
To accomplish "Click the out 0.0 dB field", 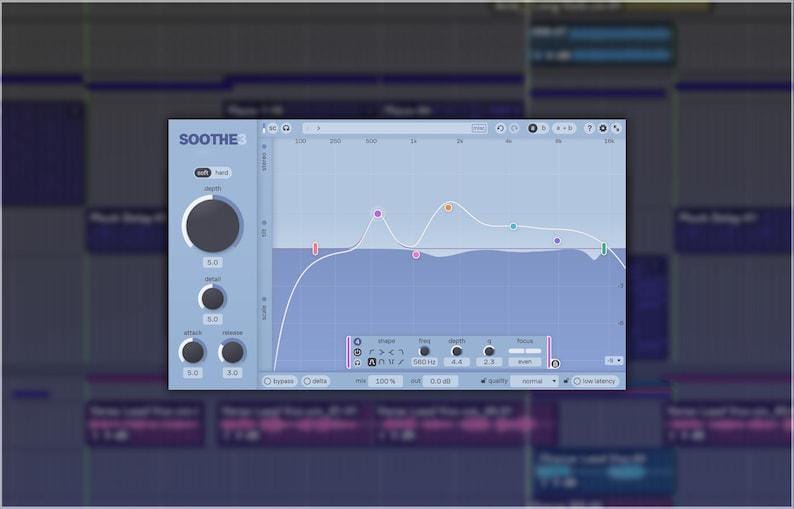I will [x=441, y=381].
